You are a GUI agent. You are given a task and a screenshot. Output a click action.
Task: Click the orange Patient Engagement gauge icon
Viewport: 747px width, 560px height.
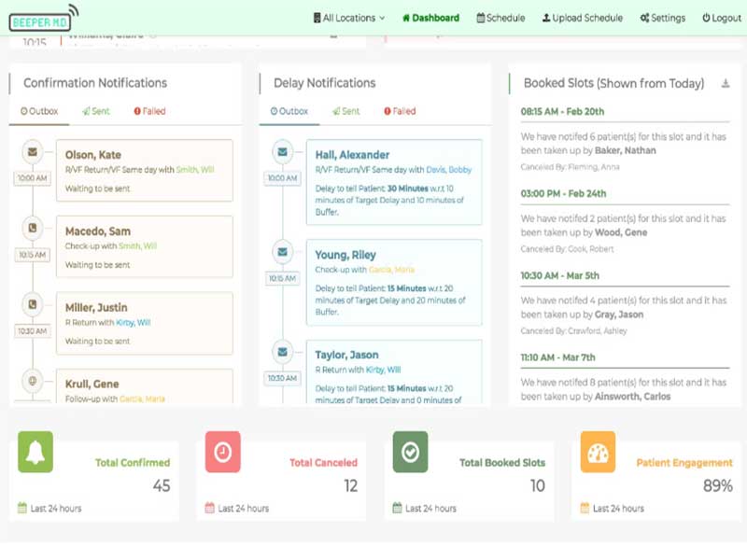tap(598, 452)
